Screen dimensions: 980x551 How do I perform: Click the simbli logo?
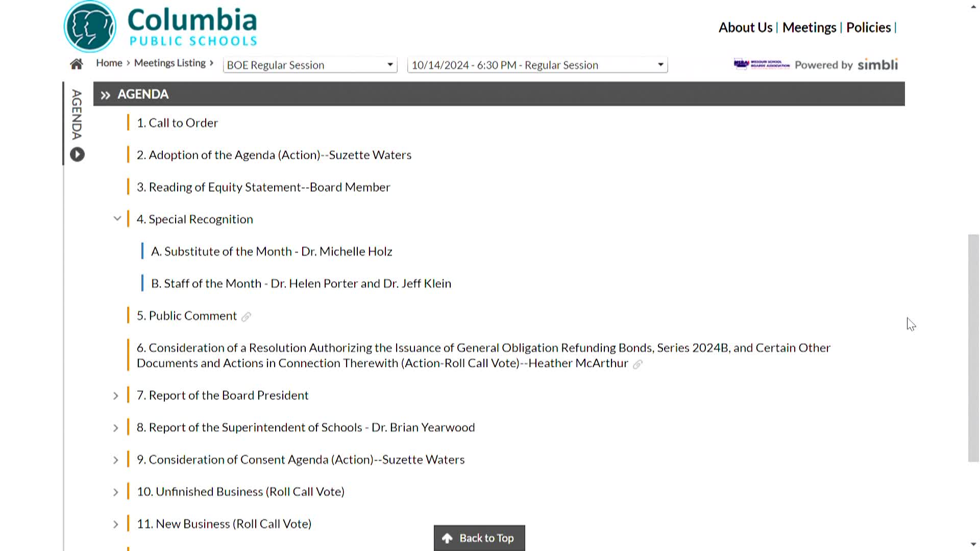[877, 65]
